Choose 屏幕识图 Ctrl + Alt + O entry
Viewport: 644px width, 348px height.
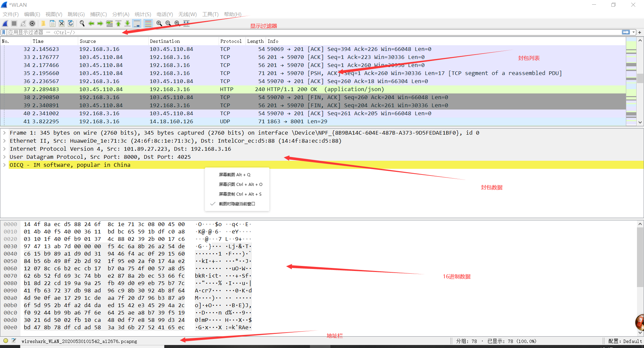coord(237,184)
